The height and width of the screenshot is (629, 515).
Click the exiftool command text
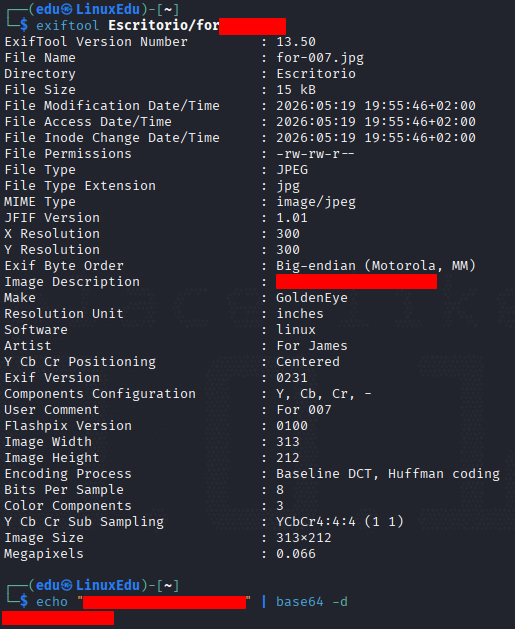tap(67, 26)
